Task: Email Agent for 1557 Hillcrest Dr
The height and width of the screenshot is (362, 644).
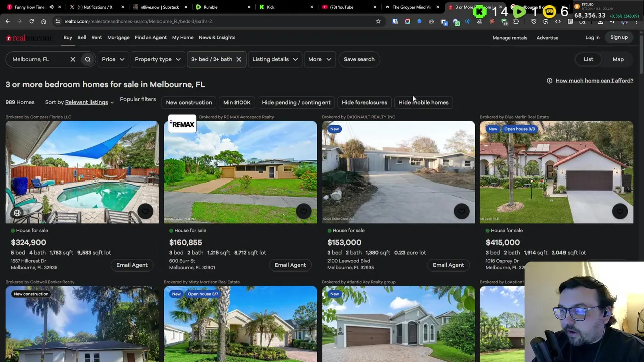Action: coord(132,265)
